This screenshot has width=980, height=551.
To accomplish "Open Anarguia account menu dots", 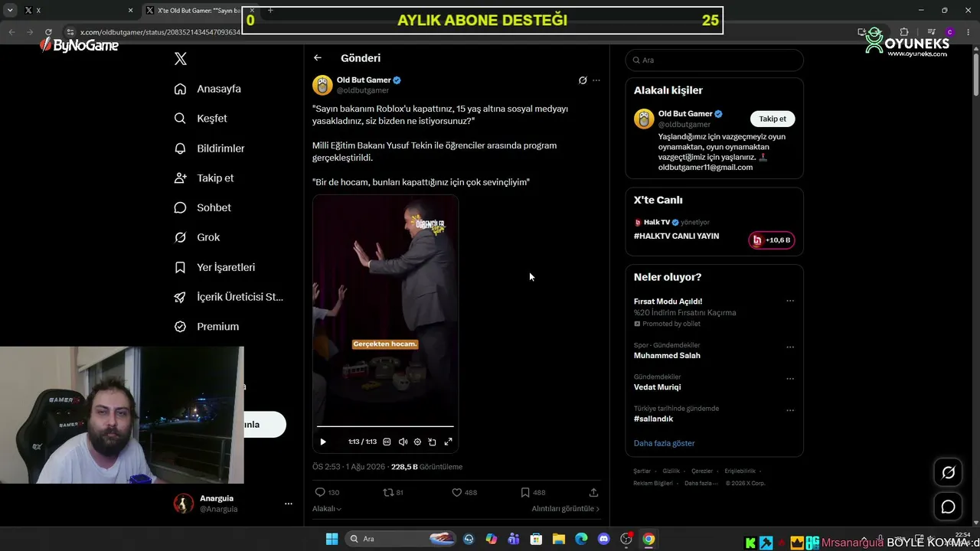I will point(289,504).
